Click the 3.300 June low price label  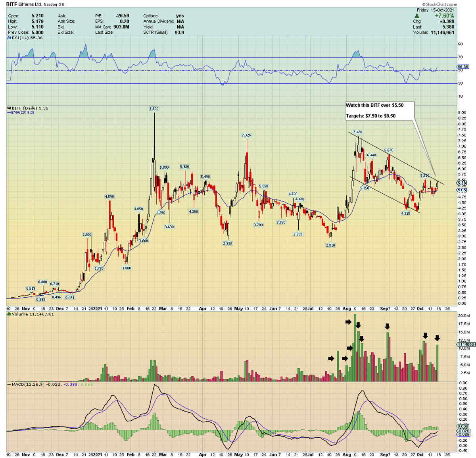[x=298, y=234]
